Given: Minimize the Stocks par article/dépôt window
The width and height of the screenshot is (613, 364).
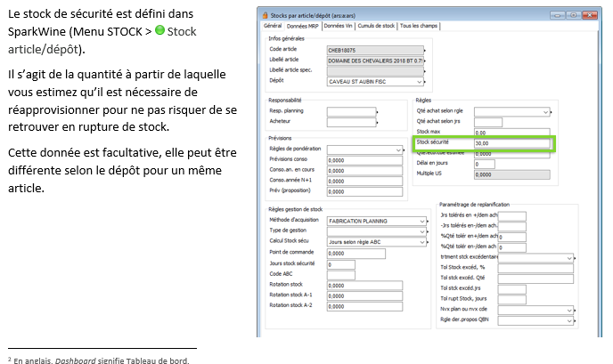Looking at the screenshot, I should click(x=553, y=17).
